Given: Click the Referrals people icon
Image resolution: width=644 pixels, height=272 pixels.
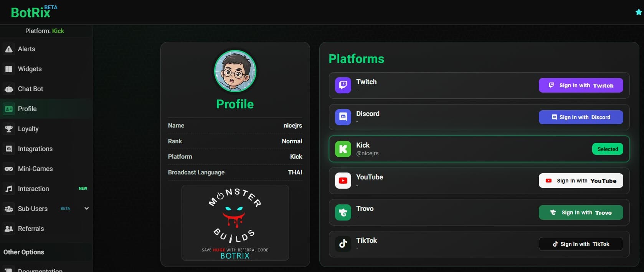Looking at the screenshot, I should 9,229.
